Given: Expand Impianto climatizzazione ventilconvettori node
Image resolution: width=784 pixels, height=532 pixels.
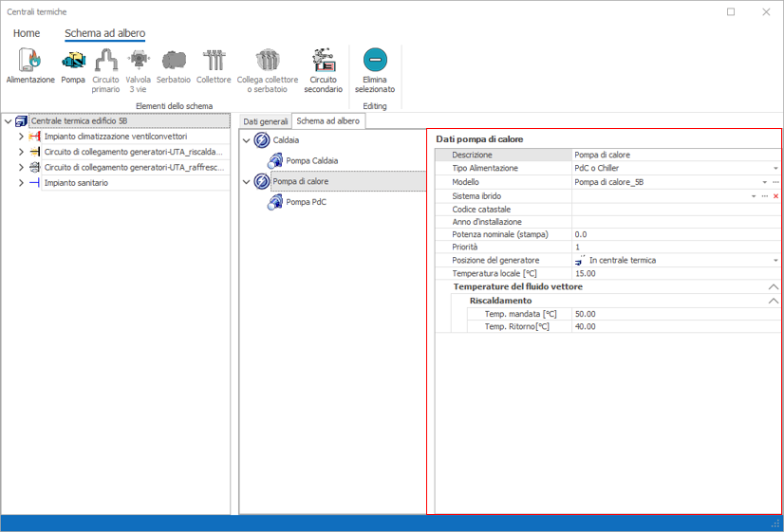Looking at the screenshot, I should [x=21, y=137].
